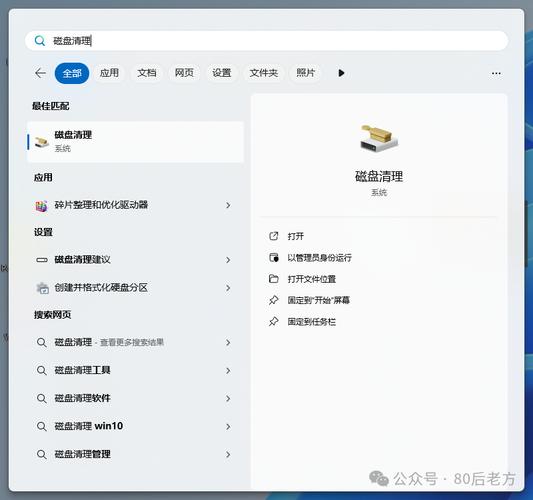Switch to the 设置 filter tab

pyautogui.click(x=222, y=73)
